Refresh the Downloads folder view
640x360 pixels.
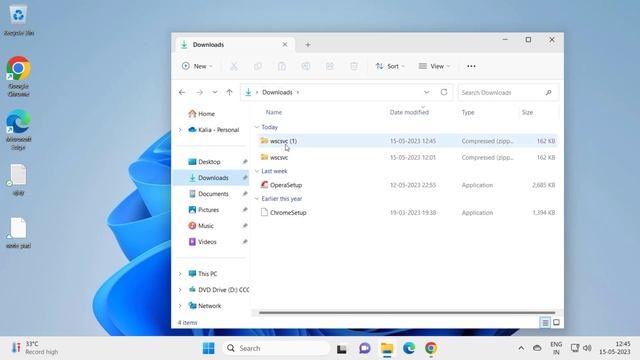pos(444,92)
